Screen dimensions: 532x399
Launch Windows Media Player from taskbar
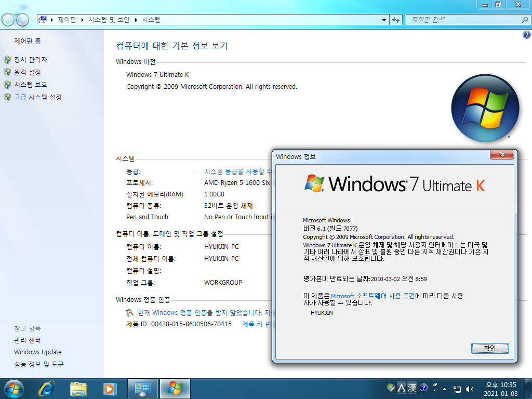[x=109, y=389]
